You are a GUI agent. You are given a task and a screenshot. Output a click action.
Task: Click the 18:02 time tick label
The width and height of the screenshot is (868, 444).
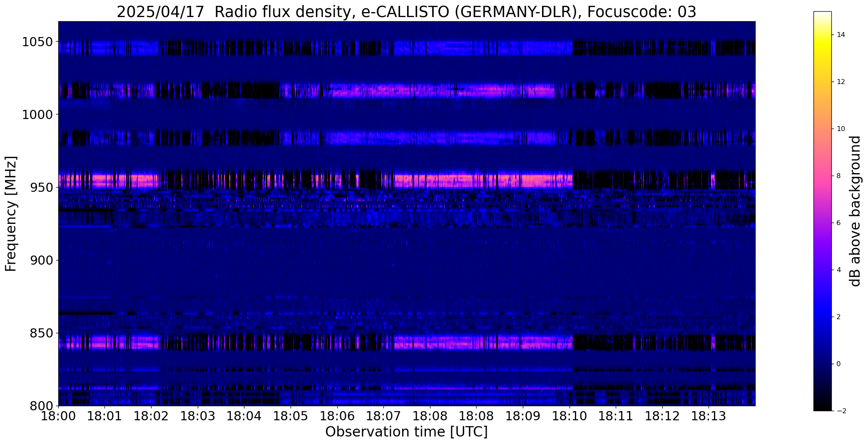click(151, 416)
